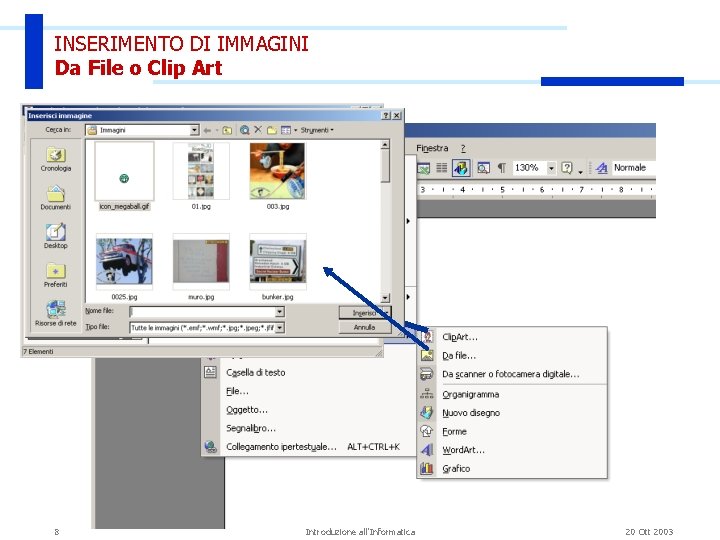The width and height of the screenshot is (720, 540).
Task: Click the Da file picture icon
Action: (x=427, y=355)
